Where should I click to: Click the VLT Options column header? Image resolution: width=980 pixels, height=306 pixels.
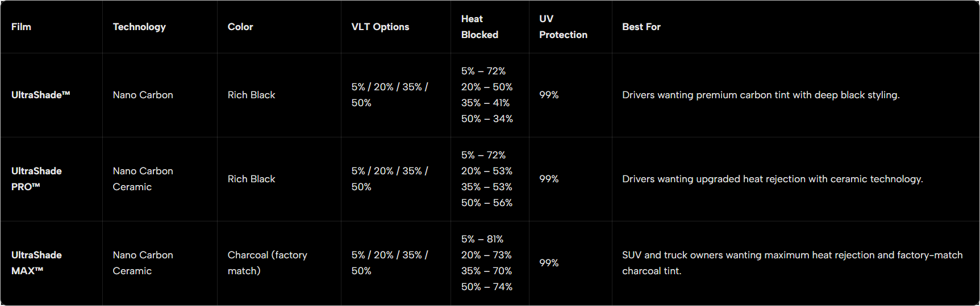click(x=380, y=27)
